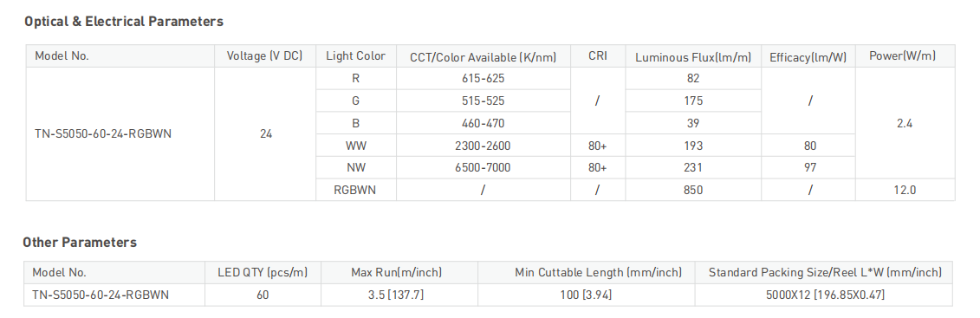The height and width of the screenshot is (318, 980).
Task: Select the 850 luminous flux value
Action: tap(693, 190)
